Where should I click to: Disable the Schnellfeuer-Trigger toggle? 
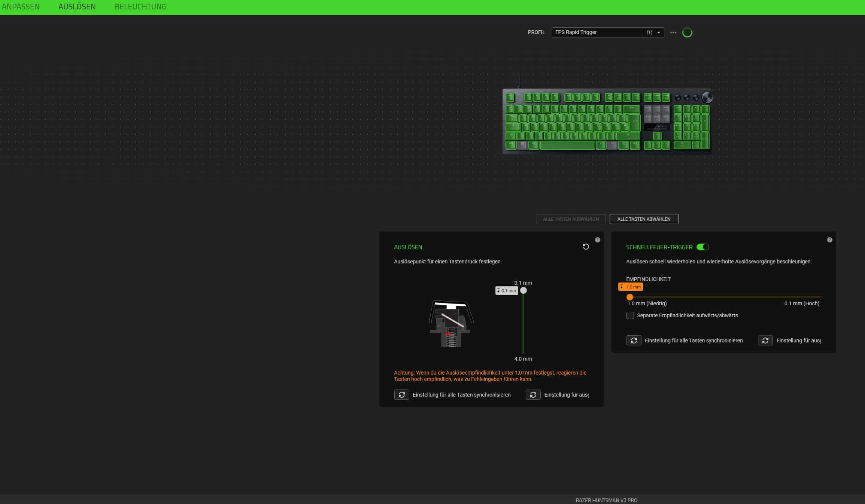coord(702,247)
